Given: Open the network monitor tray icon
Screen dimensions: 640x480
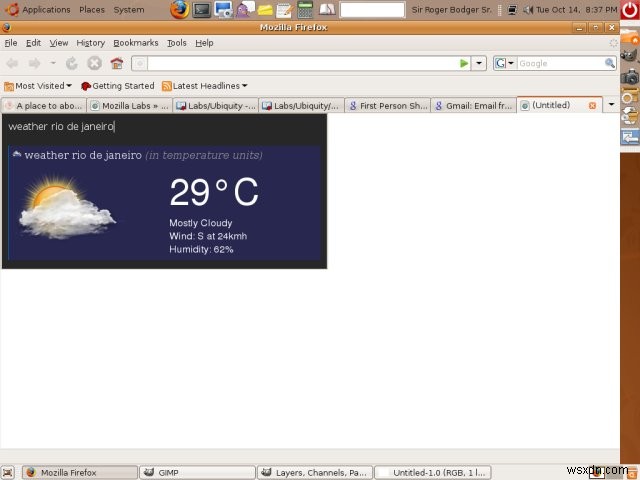Looking at the screenshot, I should (x=512, y=9).
